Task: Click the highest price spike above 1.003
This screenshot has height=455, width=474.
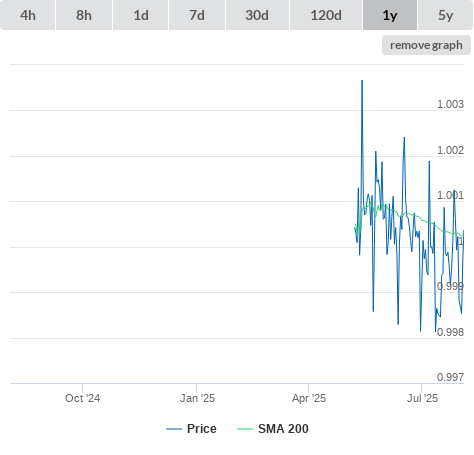Action: click(362, 81)
